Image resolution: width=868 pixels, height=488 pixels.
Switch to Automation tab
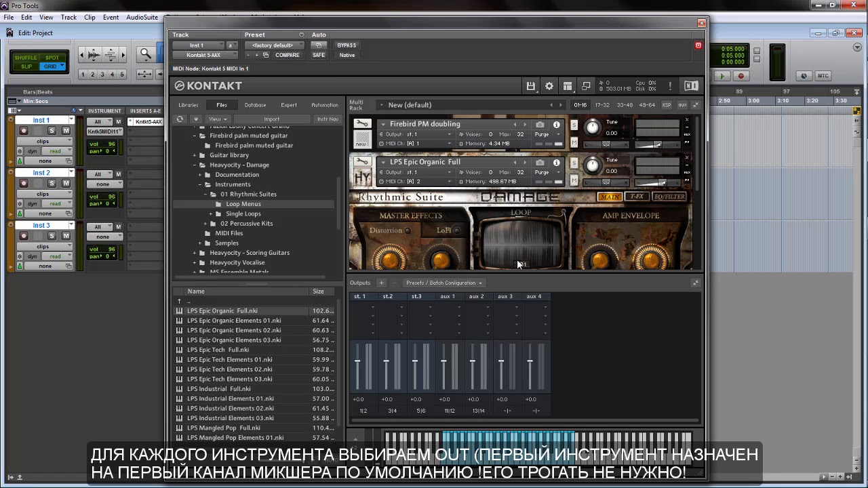pos(324,105)
